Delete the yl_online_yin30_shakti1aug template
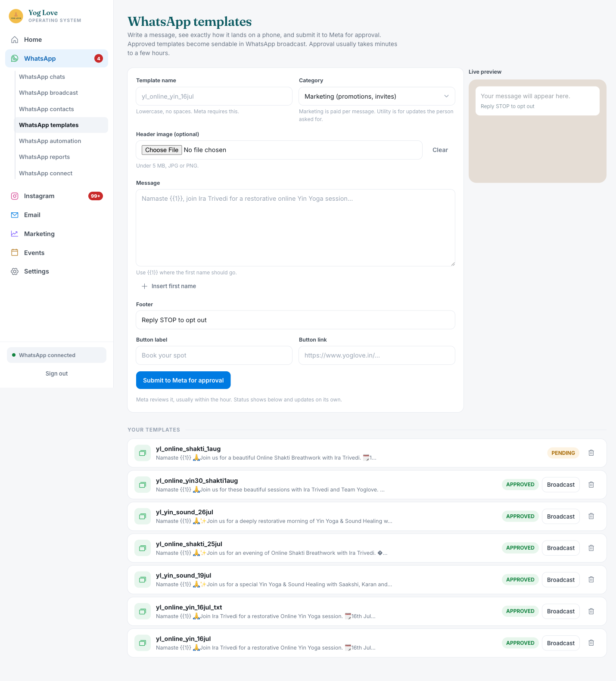 pyautogui.click(x=591, y=485)
